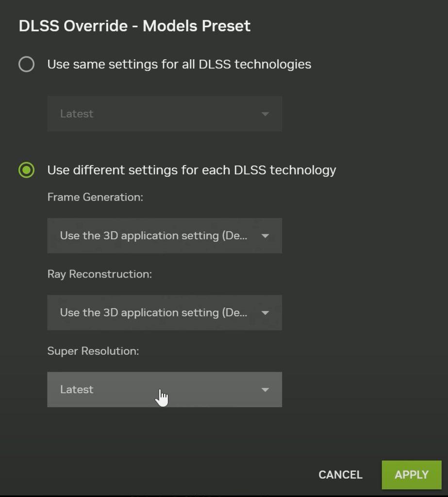Click the 'Frame Generation:' label

coord(95,197)
